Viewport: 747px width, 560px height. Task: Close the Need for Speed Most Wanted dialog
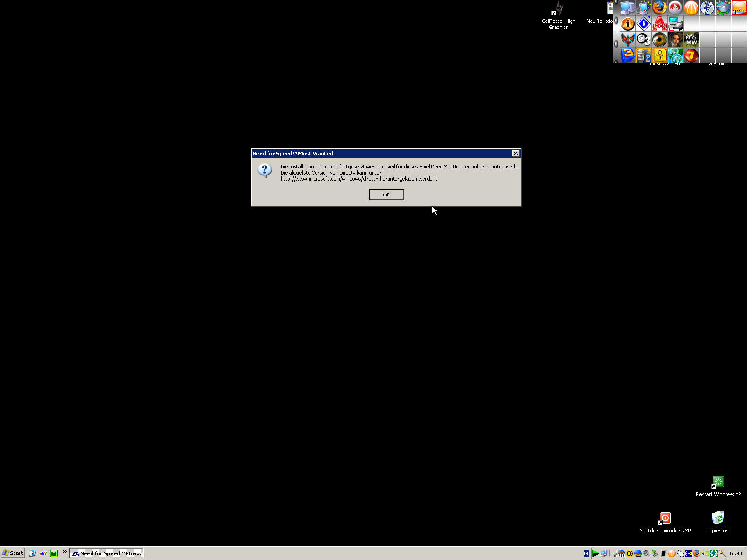click(515, 154)
